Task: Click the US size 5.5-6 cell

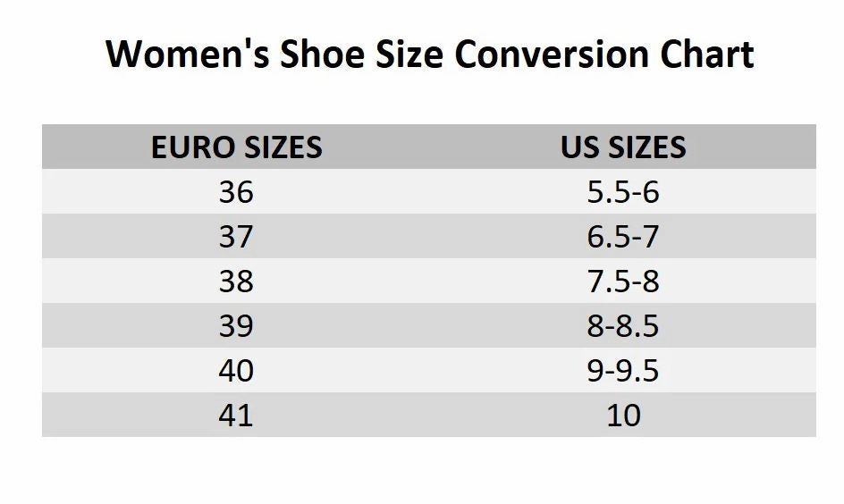Action: coord(623,192)
